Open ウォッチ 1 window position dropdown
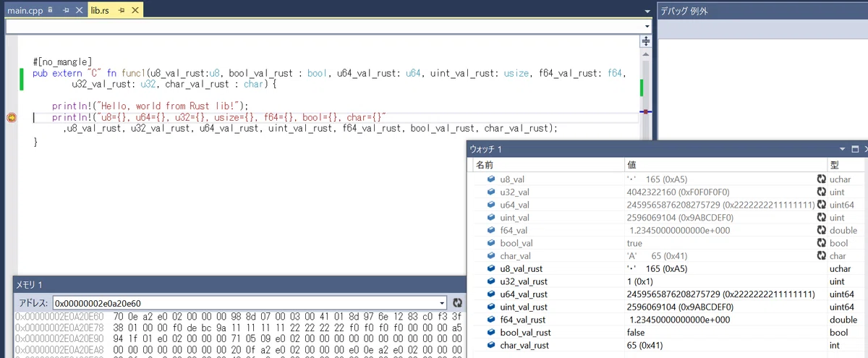The image size is (868, 358). tap(841, 148)
